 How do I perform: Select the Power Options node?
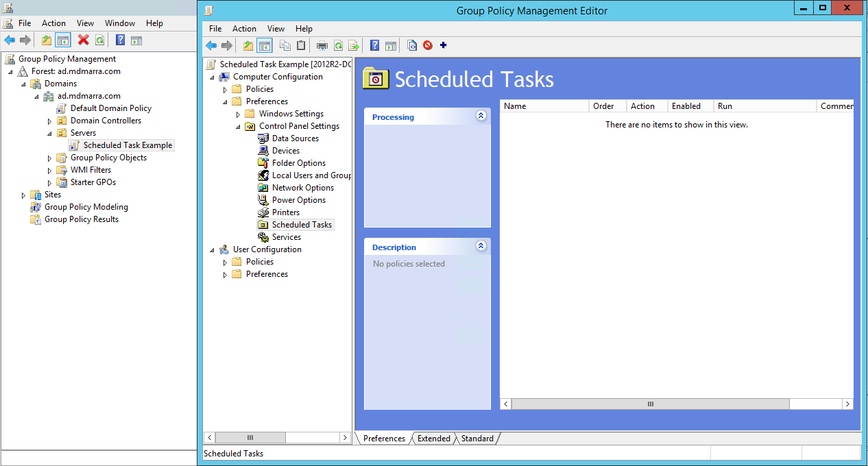[x=299, y=200]
